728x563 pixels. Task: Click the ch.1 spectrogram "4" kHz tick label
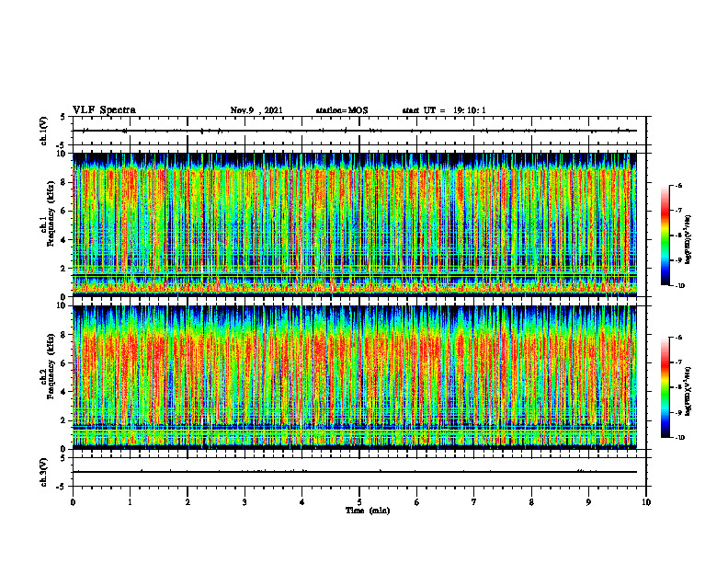coord(65,240)
